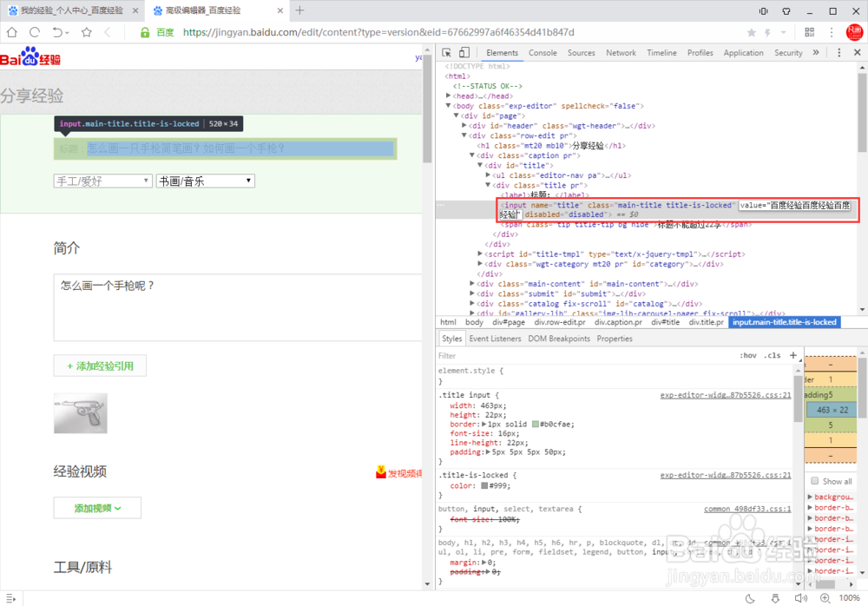Bookmark page with the star outline icon

pos(86,32)
